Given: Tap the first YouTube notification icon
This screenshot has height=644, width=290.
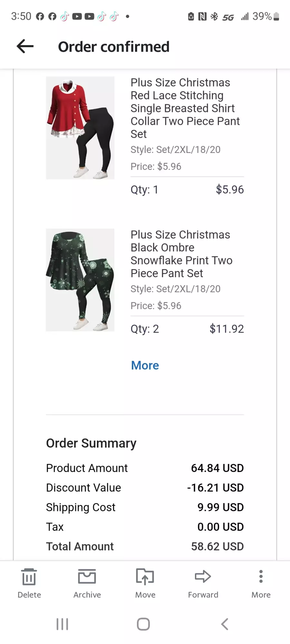Looking at the screenshot, I should tap(77, 16).
